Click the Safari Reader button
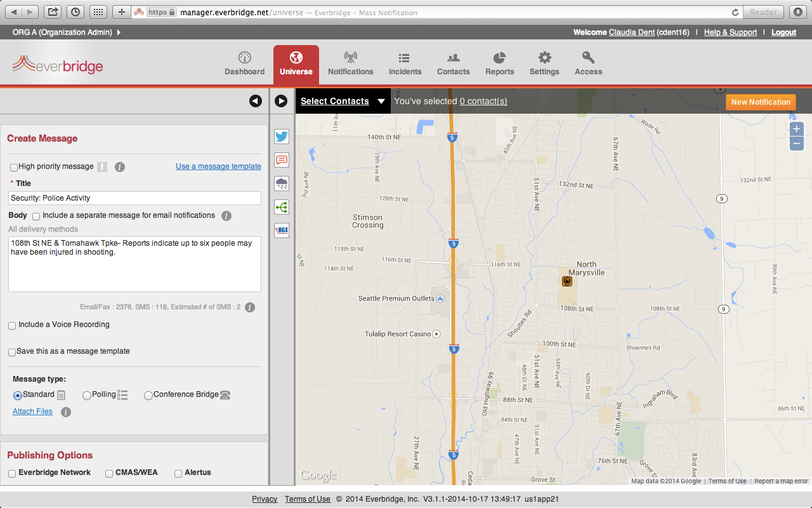Viewport: 812px width, 508px height. pos(763,12)
